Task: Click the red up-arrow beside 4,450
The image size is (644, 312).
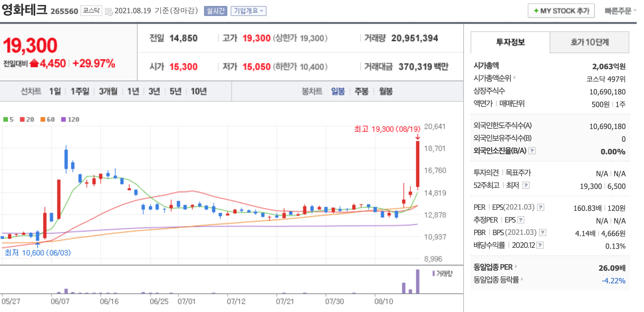Action: pos(34,63)
